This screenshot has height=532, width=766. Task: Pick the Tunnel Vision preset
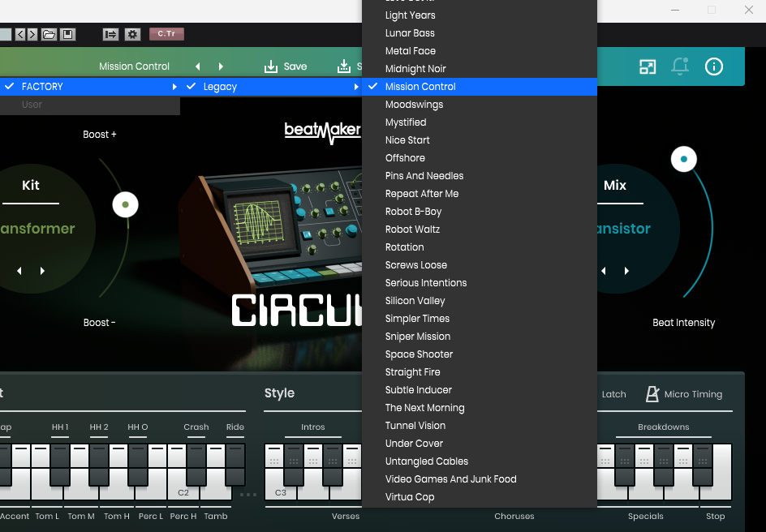coord(480,426)
